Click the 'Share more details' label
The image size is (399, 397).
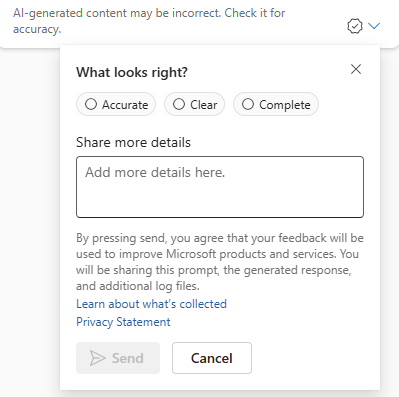coord(133,142)
